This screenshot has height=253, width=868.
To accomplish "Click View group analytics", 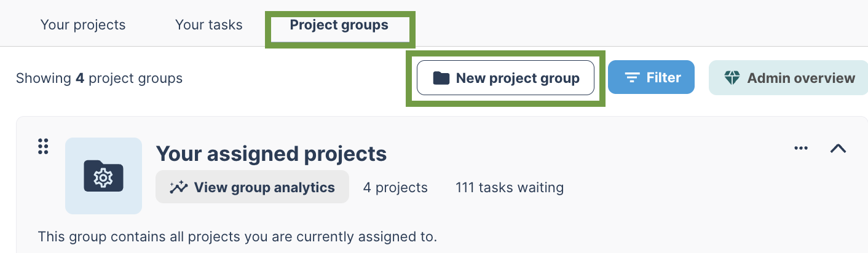I will [252, 187].
